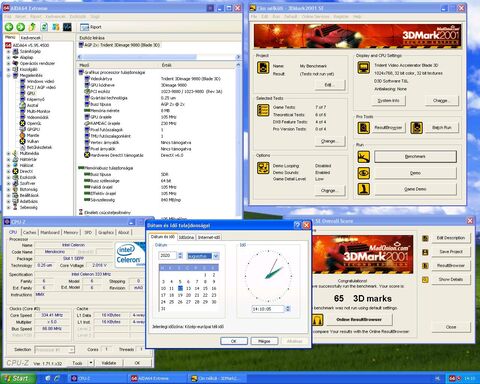Click the eye icon beside Demo button
This screenshot has width=480, height=384.
click(364, 173)
